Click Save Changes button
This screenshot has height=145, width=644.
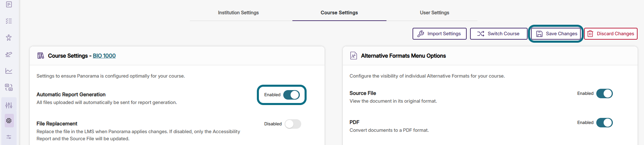[x=556, y=34]
